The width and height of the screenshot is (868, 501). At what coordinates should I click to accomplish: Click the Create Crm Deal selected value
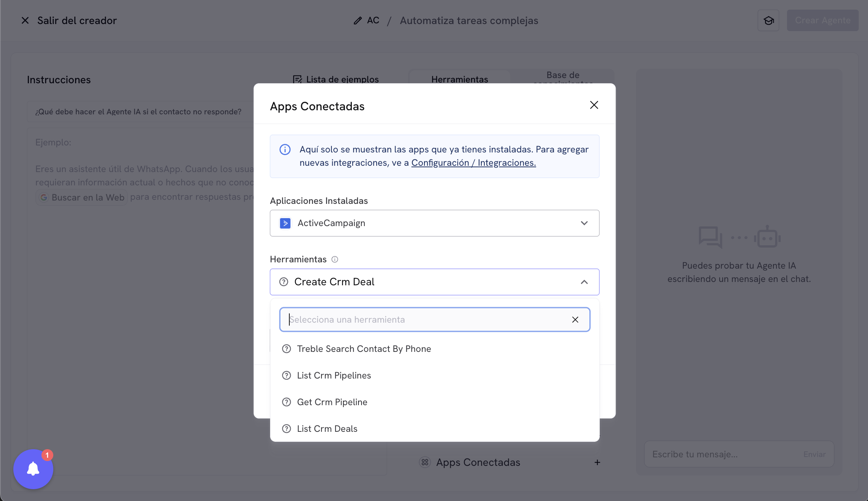[334, 282]
